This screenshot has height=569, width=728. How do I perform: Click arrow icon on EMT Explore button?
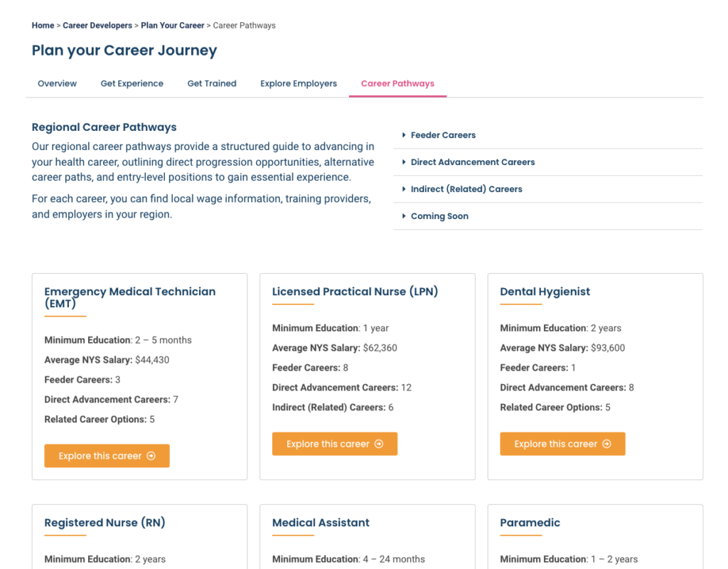[x=151, y=456]
